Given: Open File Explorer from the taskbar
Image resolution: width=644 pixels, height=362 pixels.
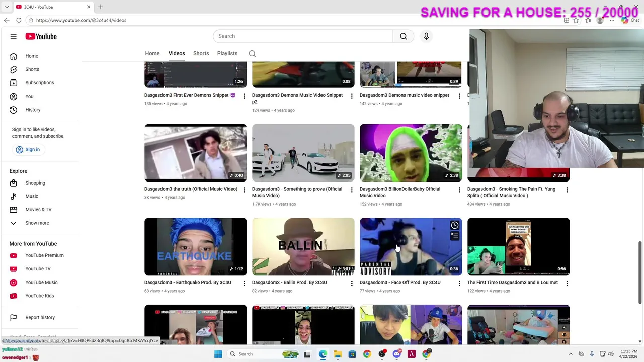Looking at the screenshot, I should tap(338, 354).
